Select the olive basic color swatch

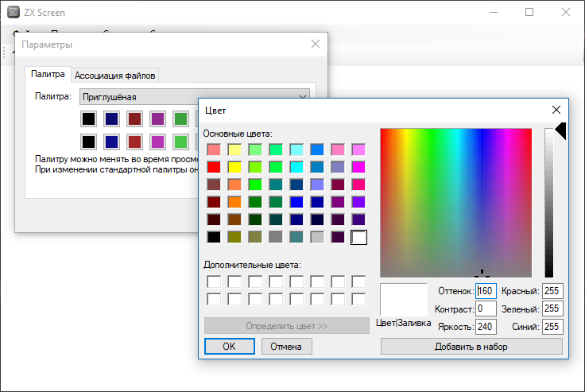(x=234, y=237)
